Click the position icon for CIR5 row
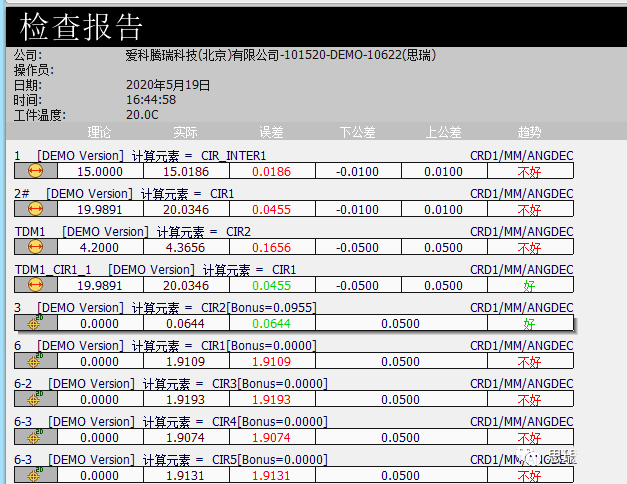 tap(35, 475)
